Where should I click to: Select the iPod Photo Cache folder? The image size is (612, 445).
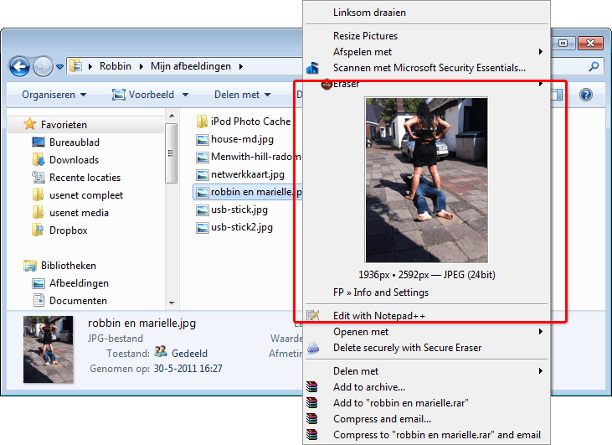tap(244, 121)
